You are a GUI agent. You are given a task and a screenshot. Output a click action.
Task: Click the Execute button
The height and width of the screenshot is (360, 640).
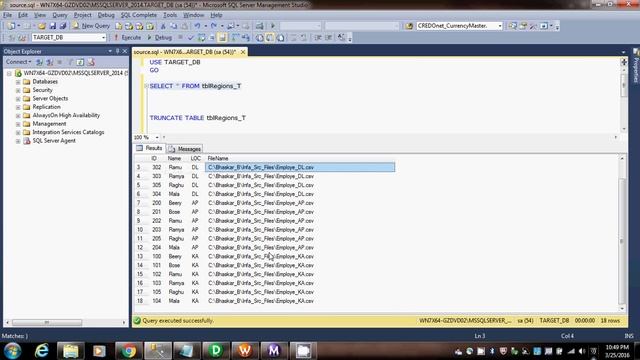coord(127,38)
